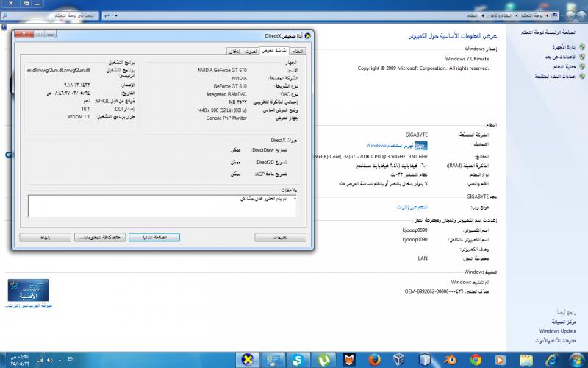Switch to إدخال input tab

pyautogui.click(x=234, y=51)
